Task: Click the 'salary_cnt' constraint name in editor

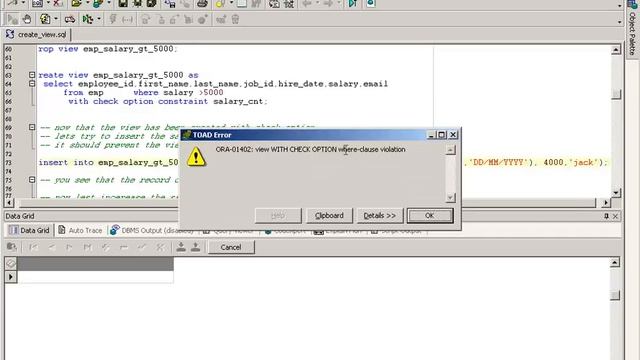Action: pos(238,101)
